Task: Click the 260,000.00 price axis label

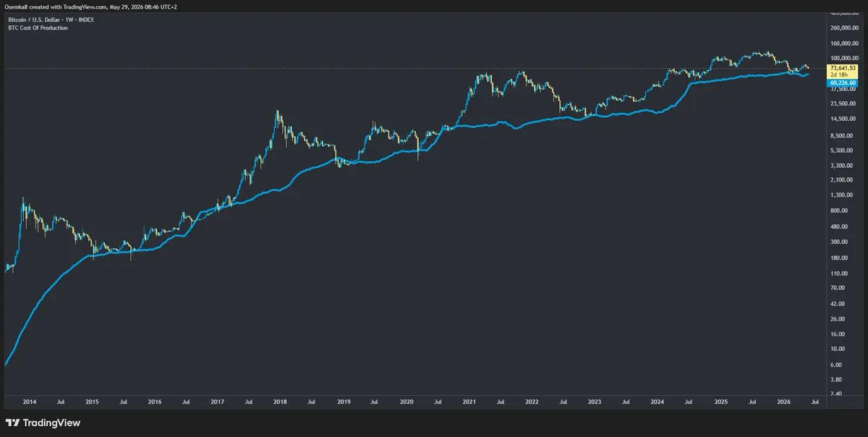Action: [x=843, y=28]
